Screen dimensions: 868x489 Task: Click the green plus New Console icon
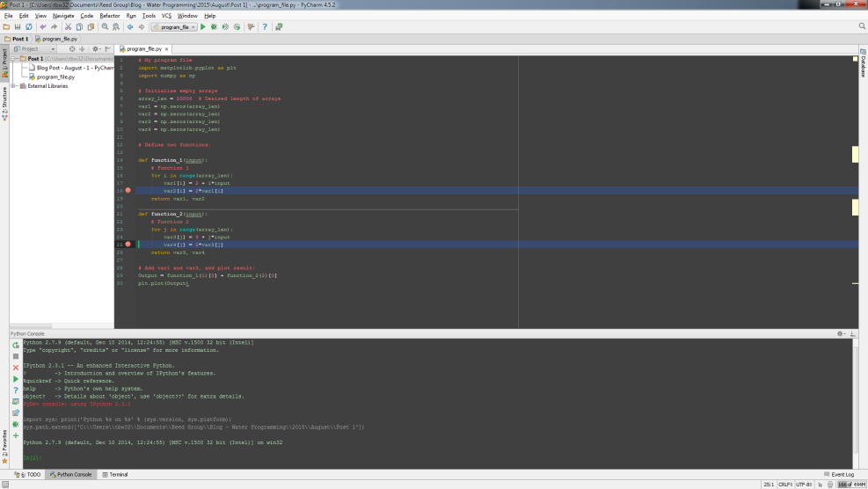[16, 435]
